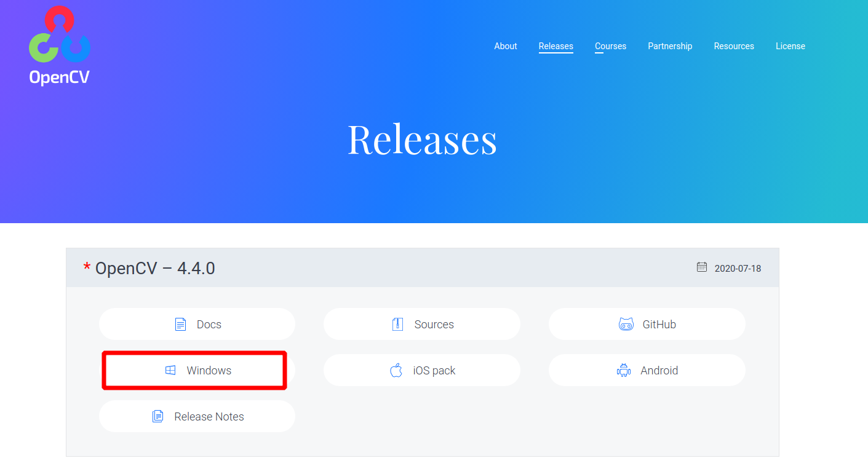Click the release date 2020-07-18
The width and height of the screenshot is (868, 458).
738,268
